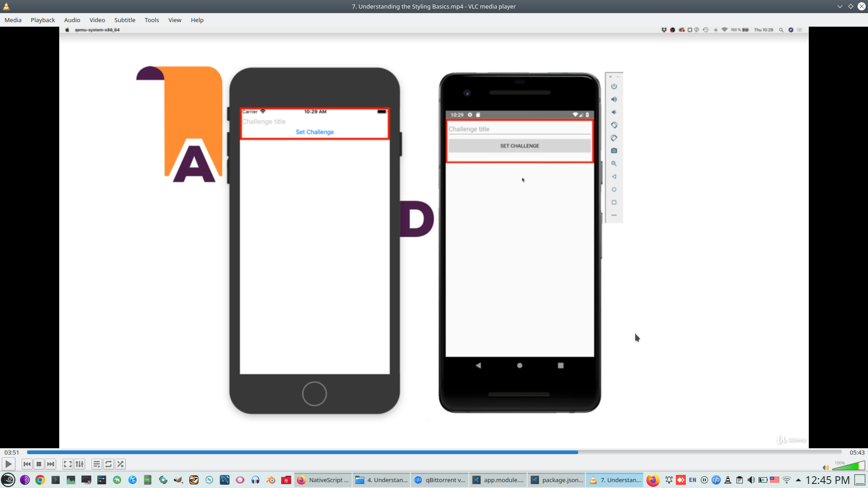Switch to package.json taskbar window
Image resolution: width=868 pixels, height=488 pixels.
[557, 480]
